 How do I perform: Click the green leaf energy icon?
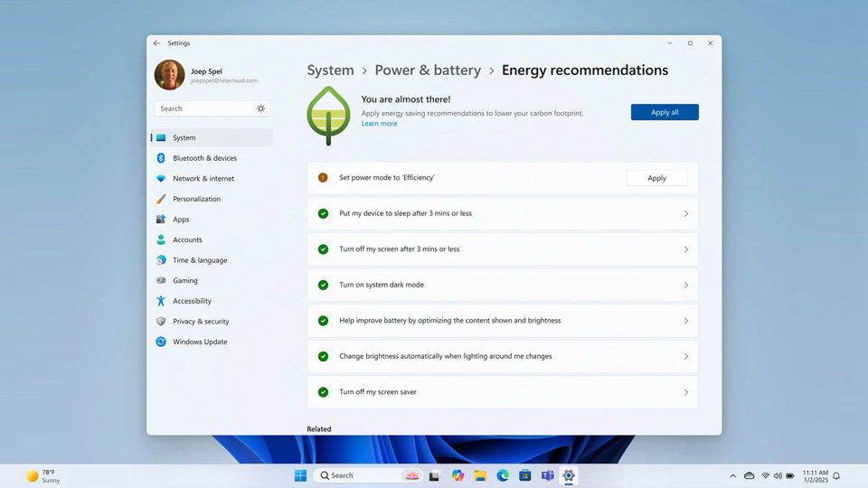[328, 116]
